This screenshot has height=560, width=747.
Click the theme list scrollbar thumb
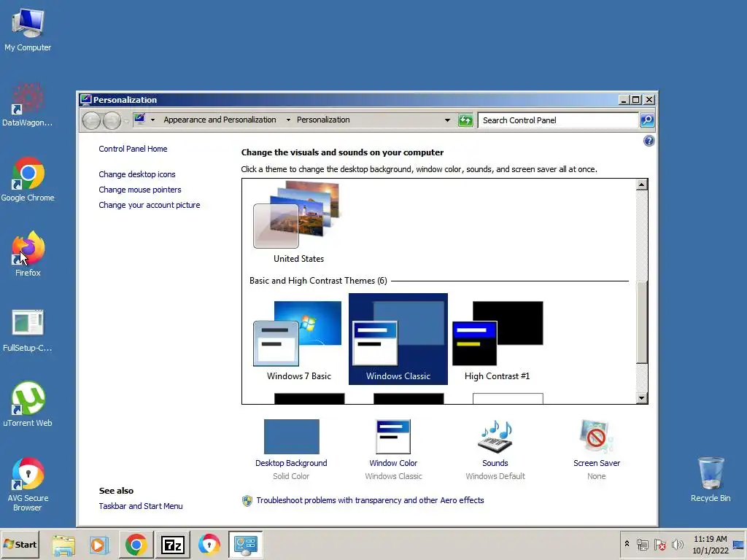(642, 322)
